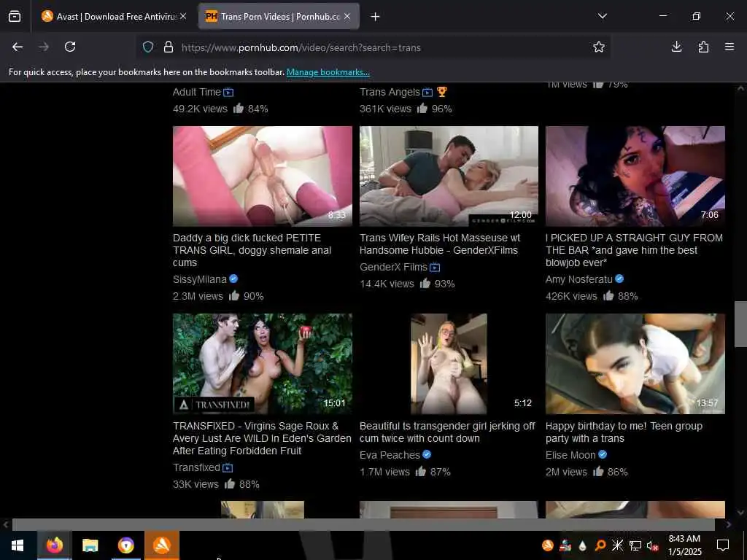This screenshot has height=560, width=747.
Task: Open the network icon in system tray
Action: (x=635, y=545)
